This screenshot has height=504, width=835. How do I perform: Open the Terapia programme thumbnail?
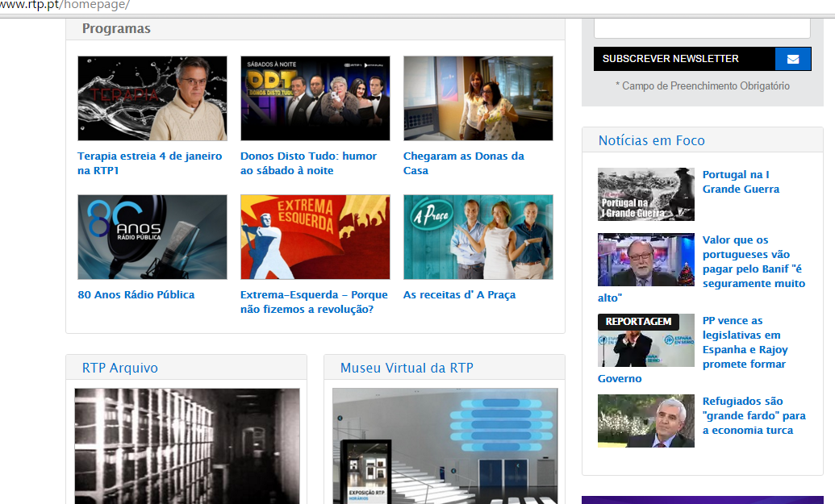point(152,98)
